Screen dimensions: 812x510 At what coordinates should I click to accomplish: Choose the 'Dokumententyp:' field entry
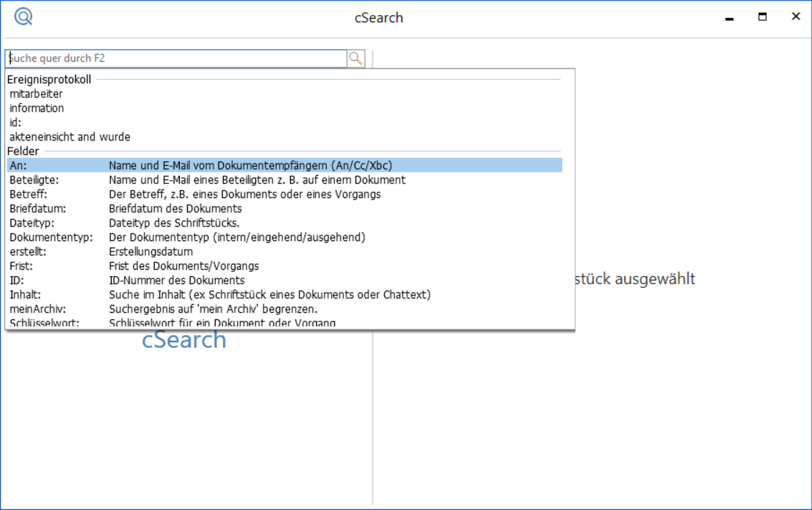[285, 237]
